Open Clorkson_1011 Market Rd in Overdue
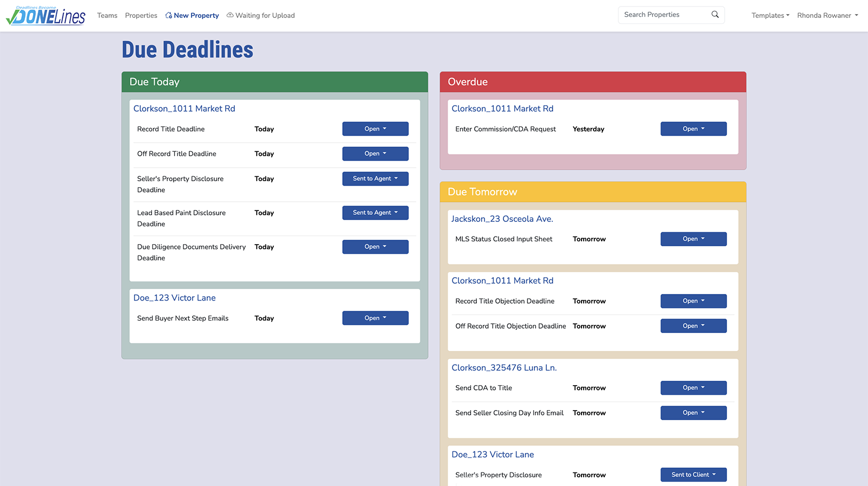This screenshot has width=868, height=486. 502,108
